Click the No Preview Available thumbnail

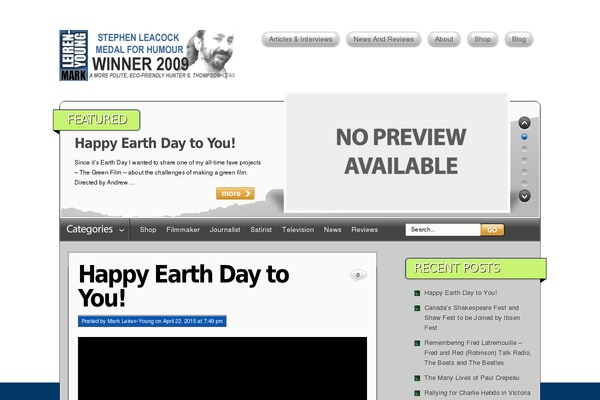(x=397, y=152)
